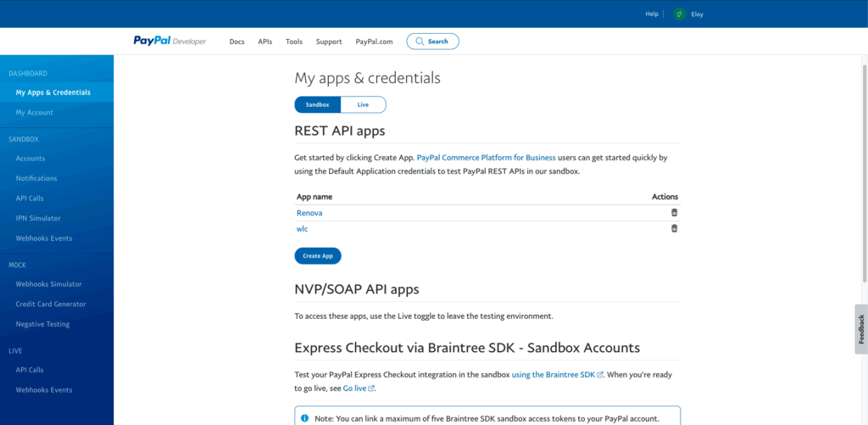Image resolution: width=868 pixels, height=425 pixels.
Task: Click the PayPal Developer logo
Action: [x=170, y=42]
